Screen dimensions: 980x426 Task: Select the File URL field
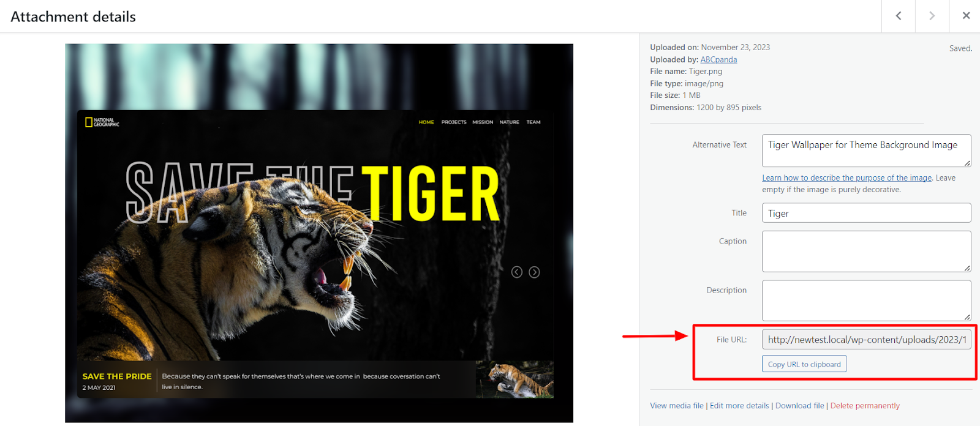click(x=866, y=340)
